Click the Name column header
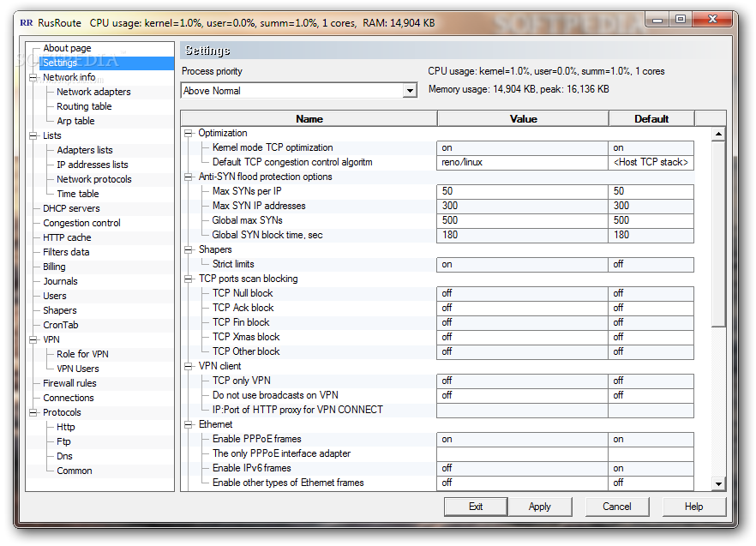Screen dimensions: 756x546 [309, 118]
